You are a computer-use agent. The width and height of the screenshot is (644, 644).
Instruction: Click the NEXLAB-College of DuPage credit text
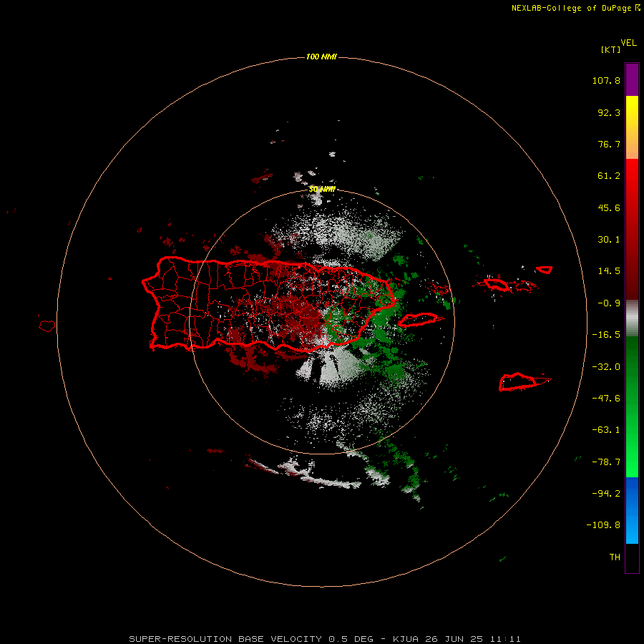576,8
